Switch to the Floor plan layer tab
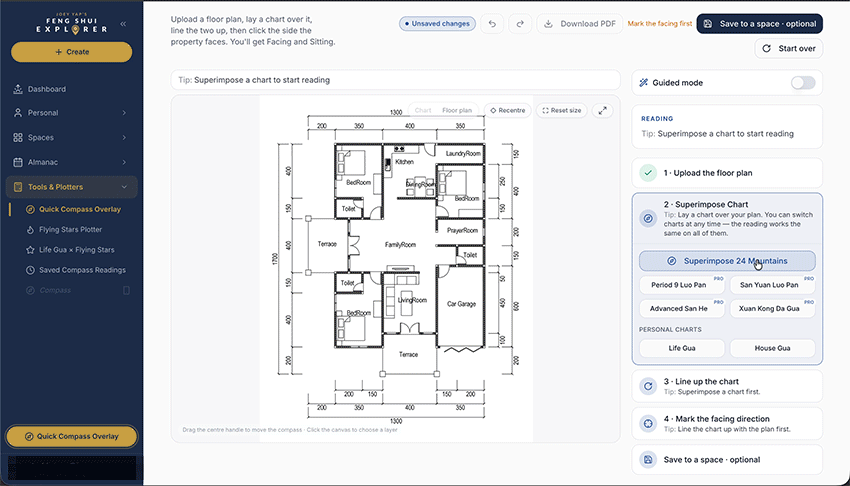Viewport: 850px width, 486px height. coord(457,111)
